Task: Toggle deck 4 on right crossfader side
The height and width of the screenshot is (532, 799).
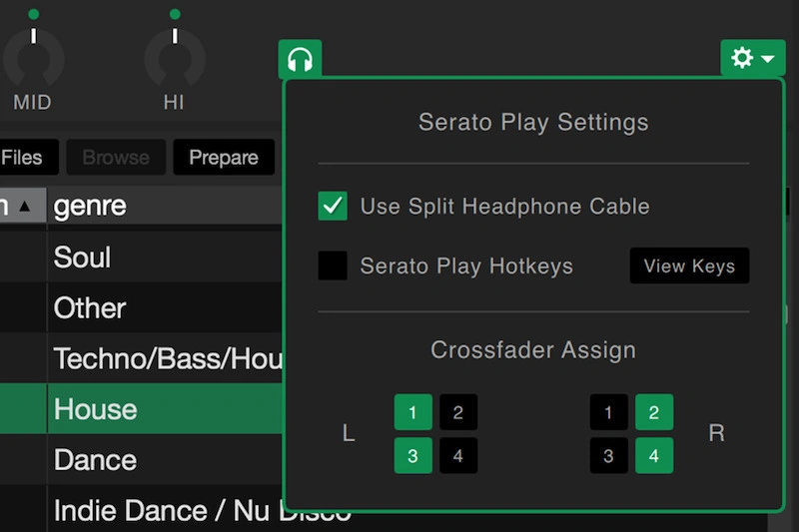Action: point(654,455)
